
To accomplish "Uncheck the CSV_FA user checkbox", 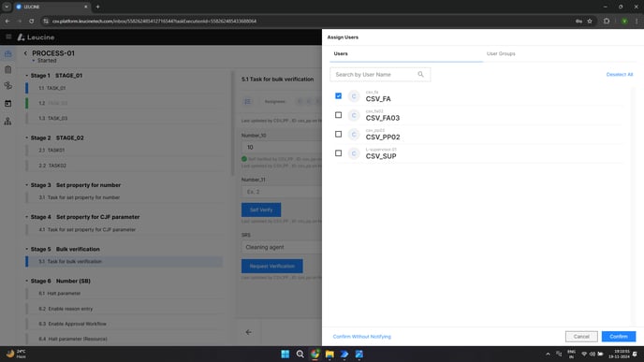I will pyautogui.click(x=338, y=95).
